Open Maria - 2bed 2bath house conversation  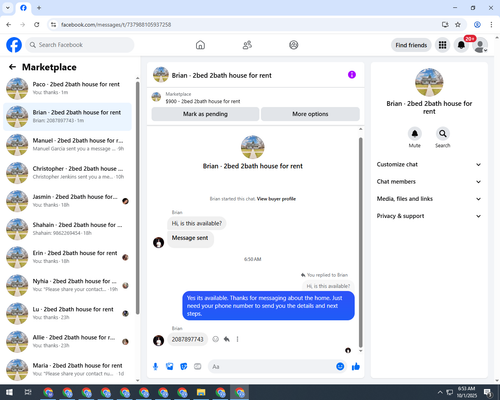(67, 369)
